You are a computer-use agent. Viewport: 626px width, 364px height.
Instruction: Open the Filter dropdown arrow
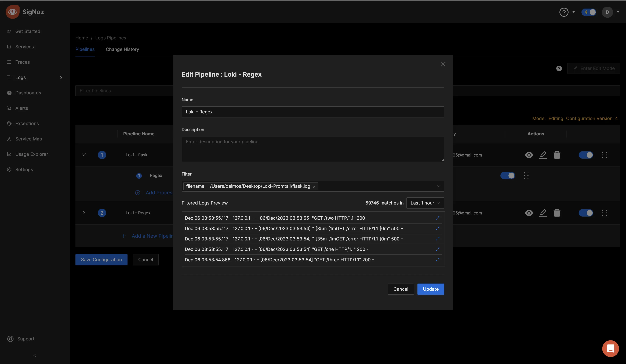pos(438,186)
